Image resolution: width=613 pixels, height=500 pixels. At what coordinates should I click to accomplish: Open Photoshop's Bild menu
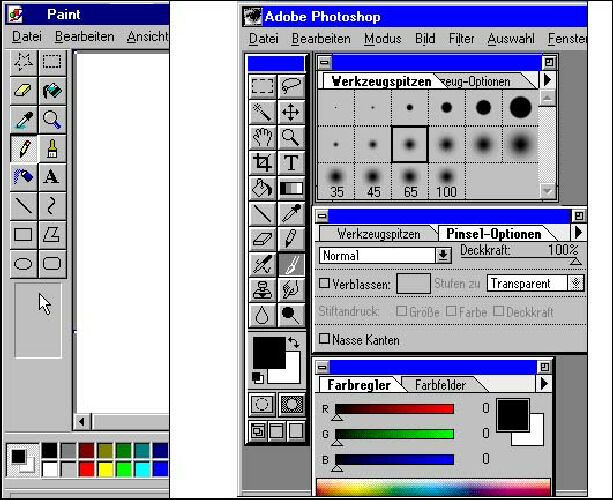tap(425, 39)
